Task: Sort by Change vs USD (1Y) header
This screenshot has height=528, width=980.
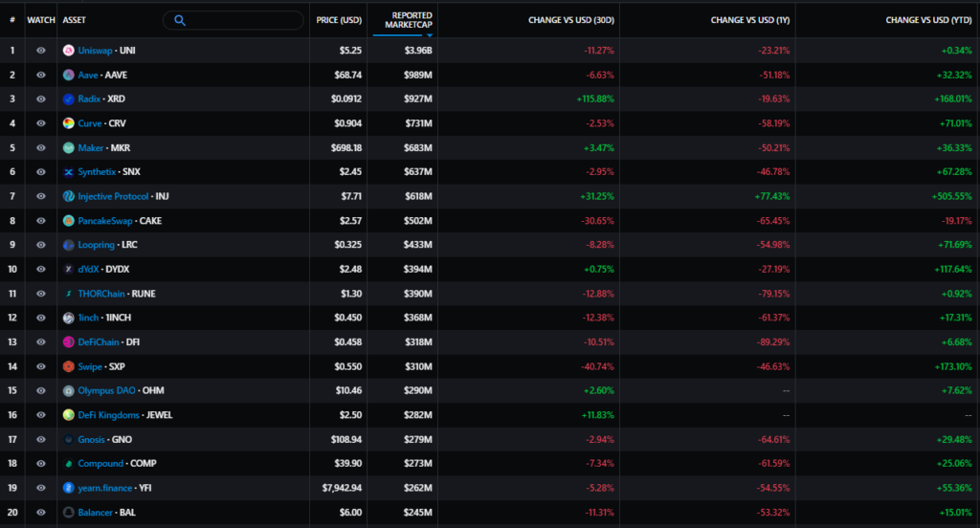Action: coord(750,20)
